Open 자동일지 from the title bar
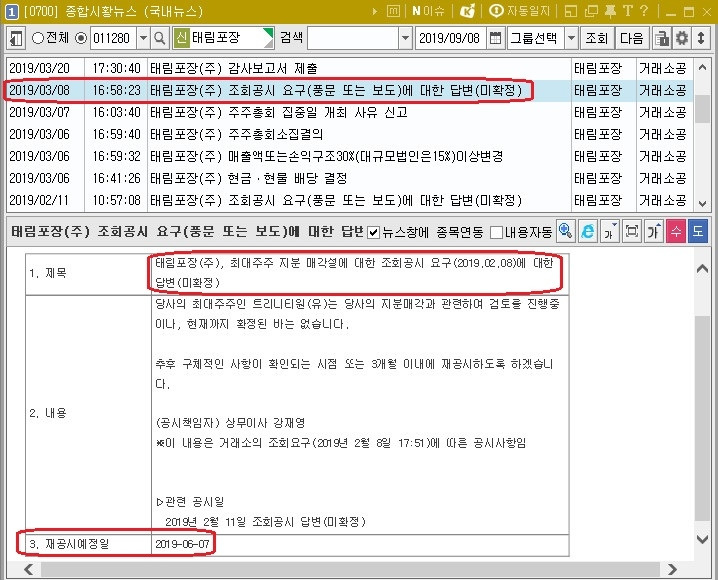Screen dimensions: 718x580 tap(519, 11)
